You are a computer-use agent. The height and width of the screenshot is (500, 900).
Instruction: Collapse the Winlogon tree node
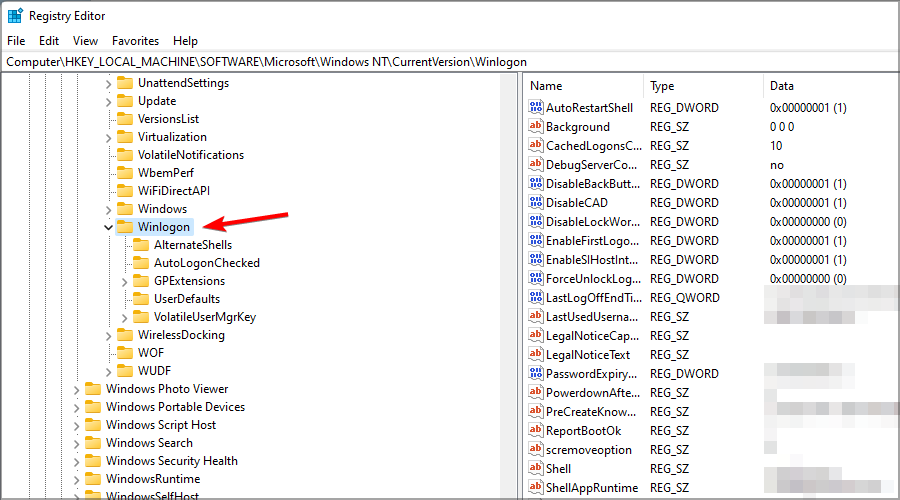[x=108, y=227]
